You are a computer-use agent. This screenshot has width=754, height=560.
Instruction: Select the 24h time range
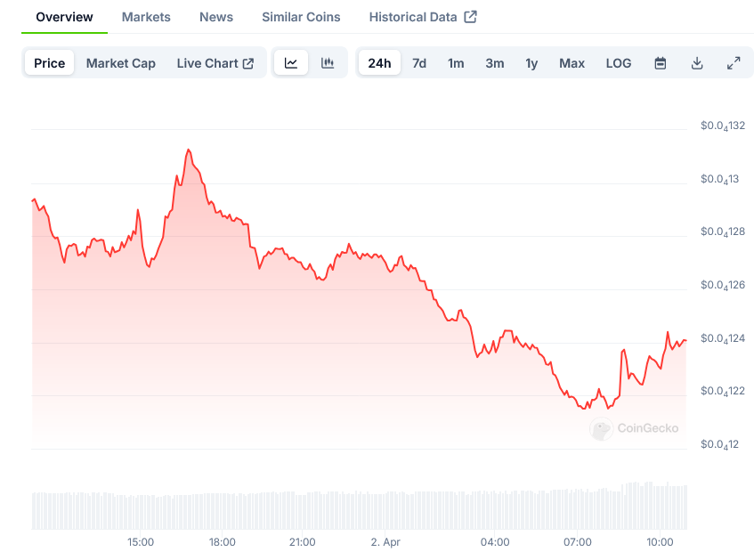coord(379,63)
